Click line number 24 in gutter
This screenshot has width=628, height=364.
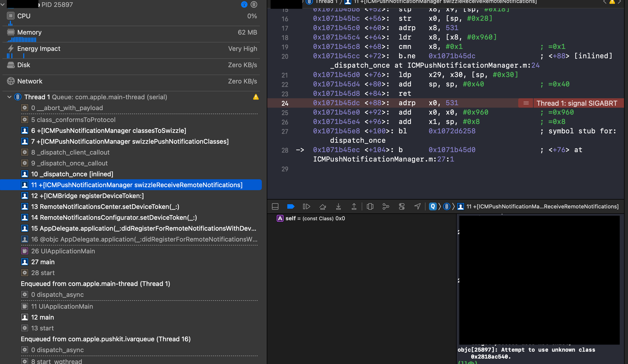click(x=285, y=103)
